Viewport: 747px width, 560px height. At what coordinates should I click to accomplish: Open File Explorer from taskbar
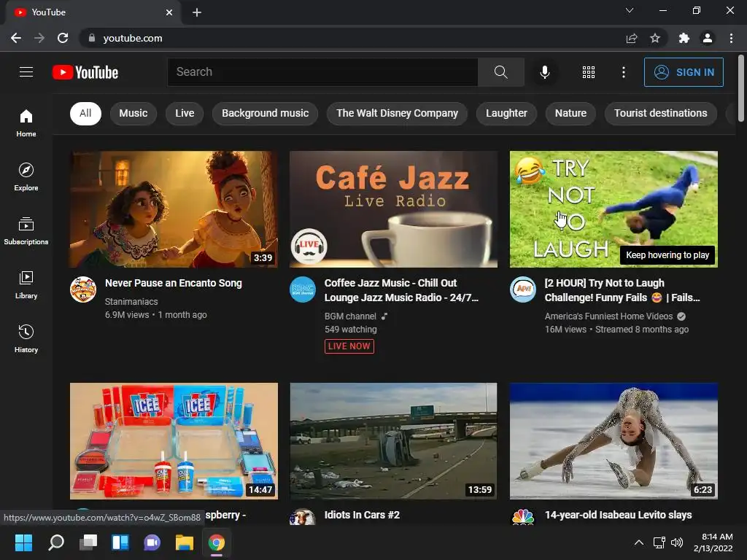[x=185, y=542]
